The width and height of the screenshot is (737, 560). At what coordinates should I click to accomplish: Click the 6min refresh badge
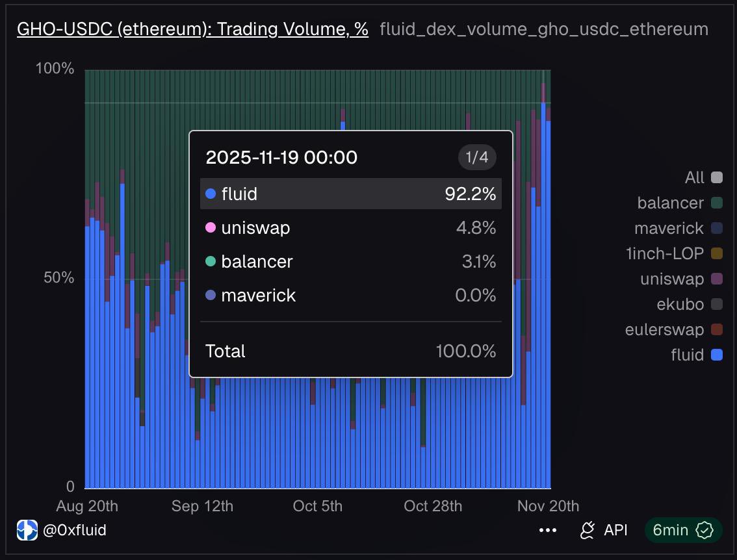point(682,530)
